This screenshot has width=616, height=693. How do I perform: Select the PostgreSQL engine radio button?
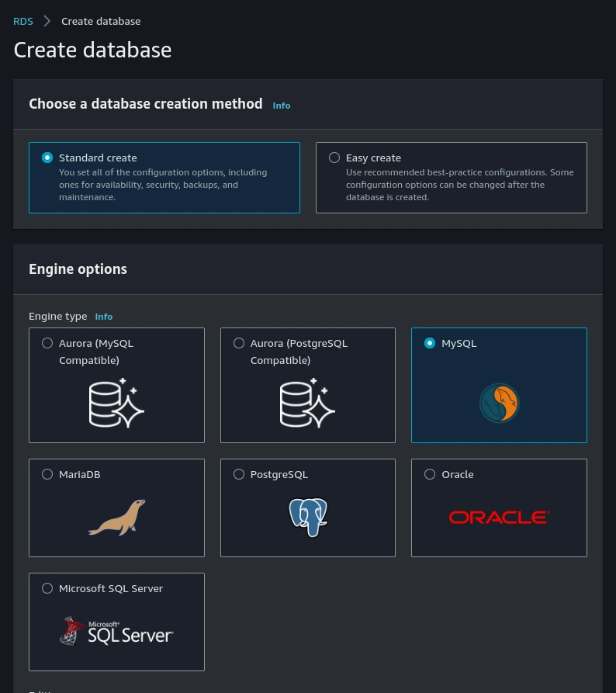(239, 474)
